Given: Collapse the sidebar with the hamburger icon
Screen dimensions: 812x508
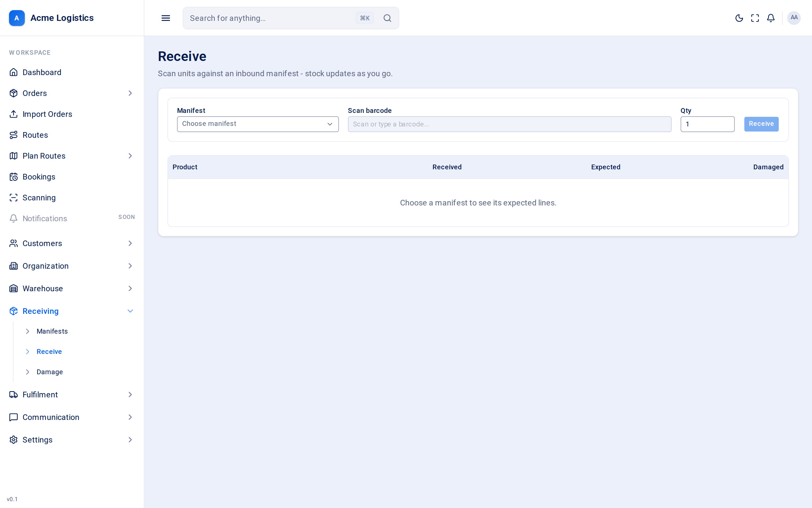Looking at the screenshot, I should pos(166,18).
